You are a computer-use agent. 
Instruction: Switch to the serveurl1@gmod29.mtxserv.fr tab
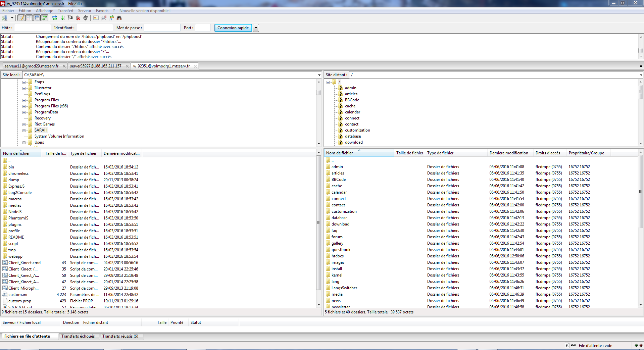(x=32, y=66)
